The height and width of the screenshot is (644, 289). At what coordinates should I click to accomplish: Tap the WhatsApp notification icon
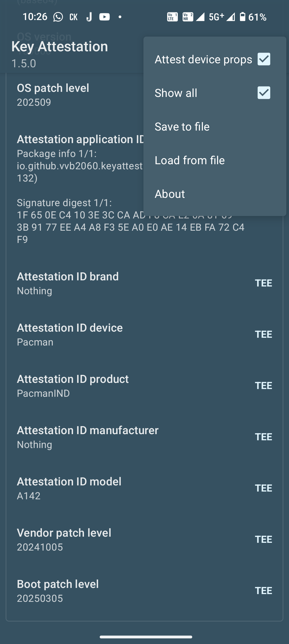click(58, 17)
